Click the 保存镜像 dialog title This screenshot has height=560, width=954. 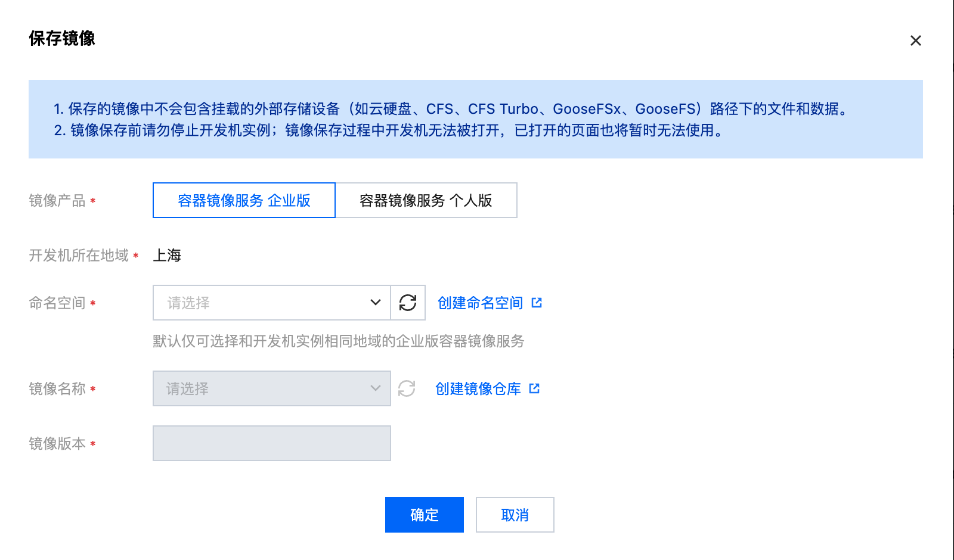tap(62, 38)
